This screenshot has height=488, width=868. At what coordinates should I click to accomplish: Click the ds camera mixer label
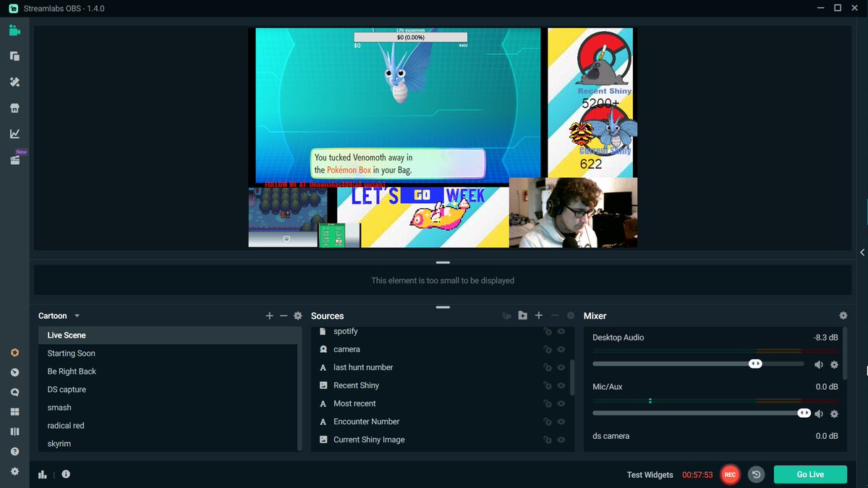(x=610, y=436)
